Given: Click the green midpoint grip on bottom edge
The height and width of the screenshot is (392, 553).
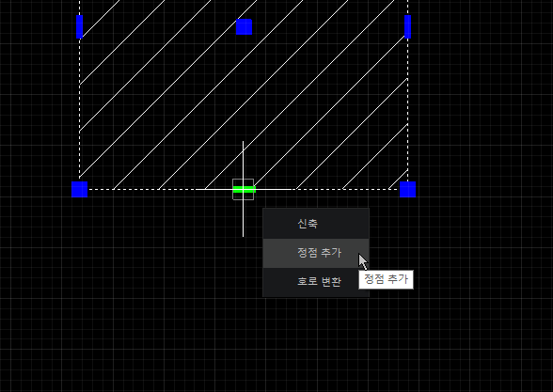Looking at the screenshot, I should tap(245, 190).
